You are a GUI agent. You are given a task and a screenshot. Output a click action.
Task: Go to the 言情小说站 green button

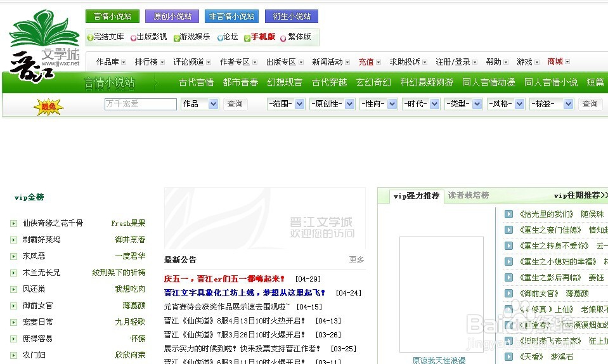[112, 16]
